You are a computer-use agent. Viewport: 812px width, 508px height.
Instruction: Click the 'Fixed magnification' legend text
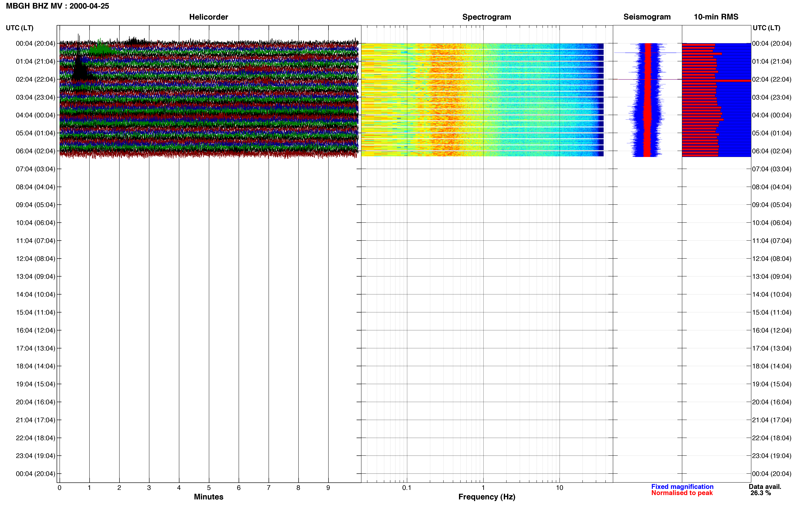point(682,486)
